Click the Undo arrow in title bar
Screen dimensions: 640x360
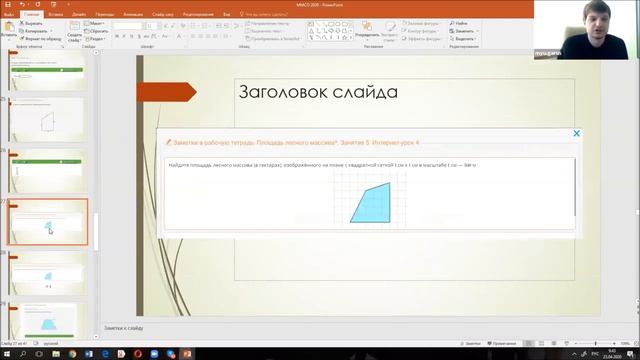23,4
